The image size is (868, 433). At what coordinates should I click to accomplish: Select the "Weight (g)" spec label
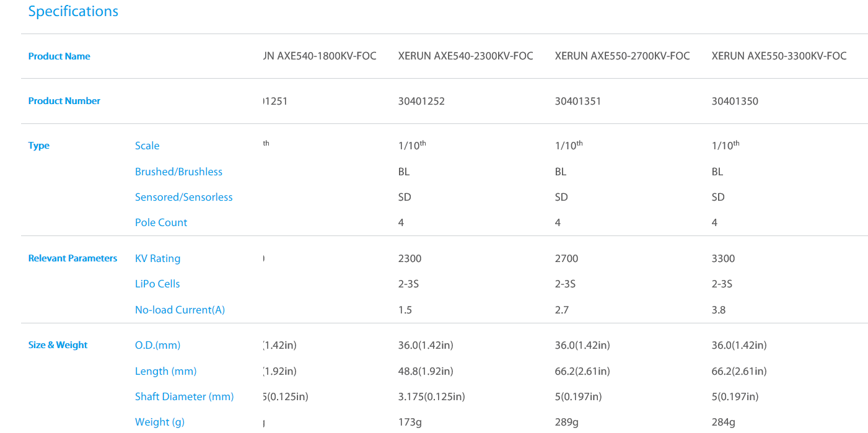160,422
